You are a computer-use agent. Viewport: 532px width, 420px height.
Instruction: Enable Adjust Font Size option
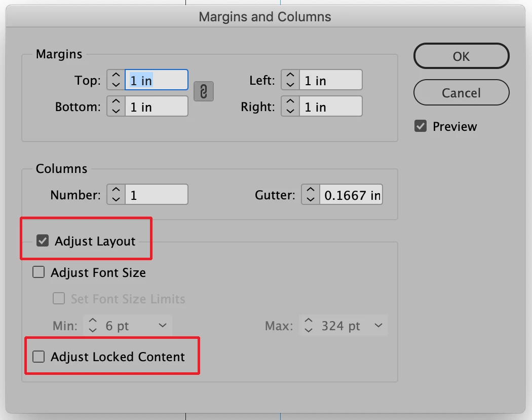[39, 272]
